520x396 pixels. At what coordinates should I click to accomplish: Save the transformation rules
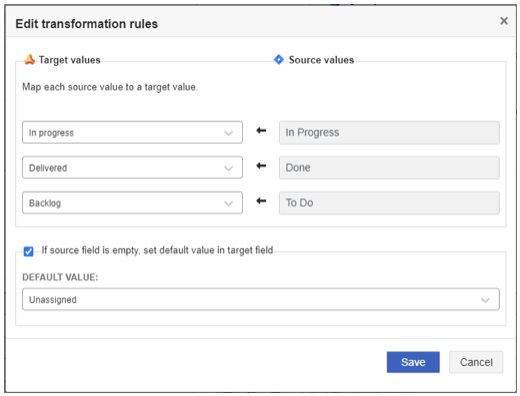[413, 362]
